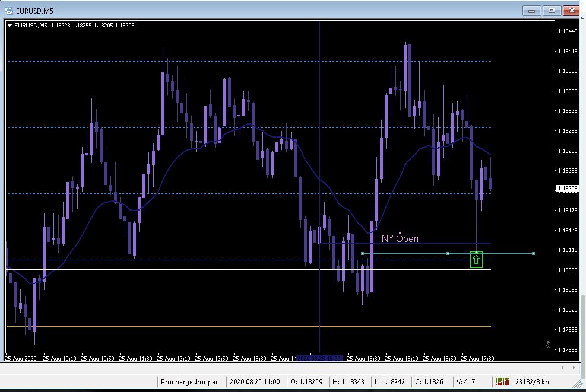
Task: Click the scroll right arrow below chart
Action: (574, 368)
